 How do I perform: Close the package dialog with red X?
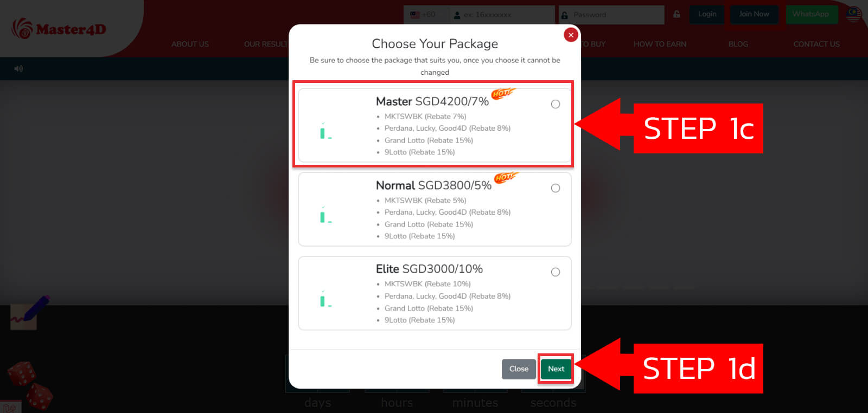pyautogui.click(x=571, y=35)
